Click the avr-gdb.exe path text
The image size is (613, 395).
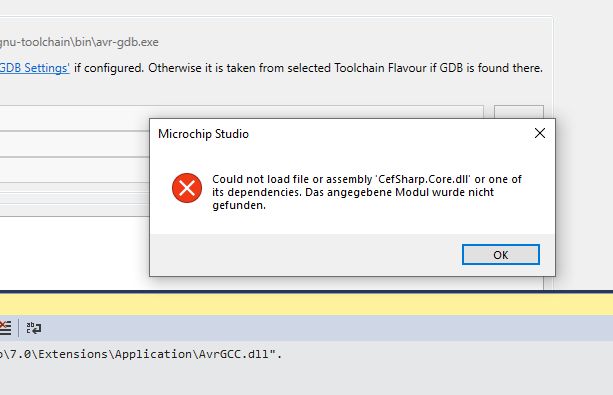pyautogui.click(x=79, y=42)
